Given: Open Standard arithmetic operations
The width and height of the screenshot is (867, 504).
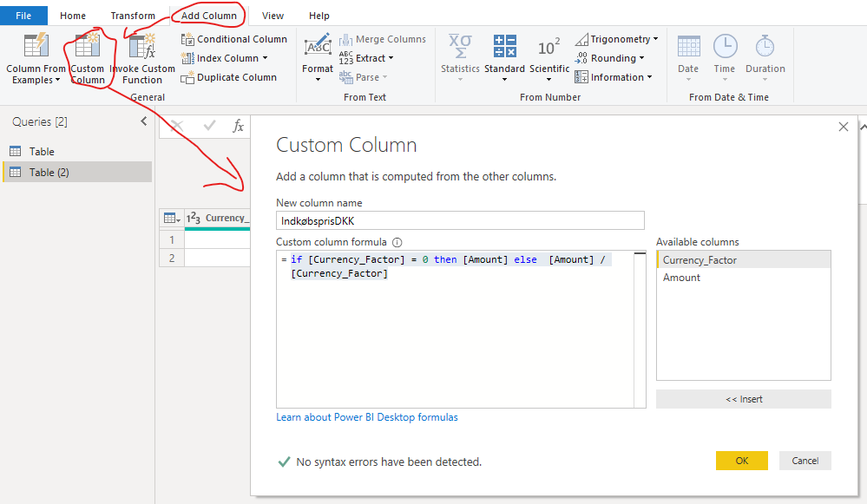Looking at the screenshot, I should (504, 59).
